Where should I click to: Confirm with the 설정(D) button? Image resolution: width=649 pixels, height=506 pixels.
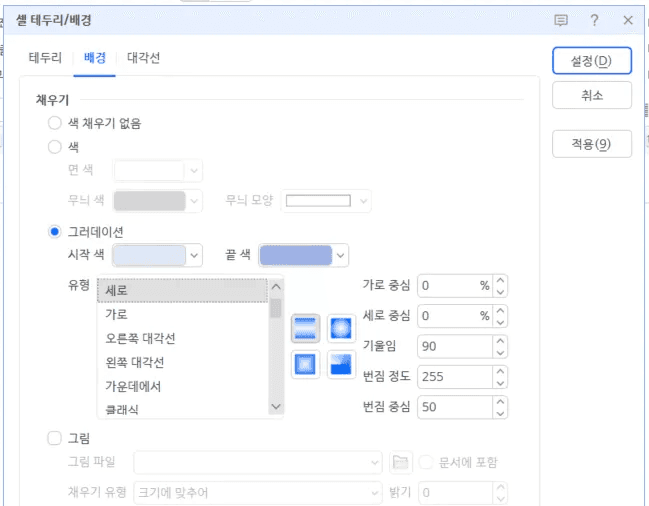click(x=592, y=61)
